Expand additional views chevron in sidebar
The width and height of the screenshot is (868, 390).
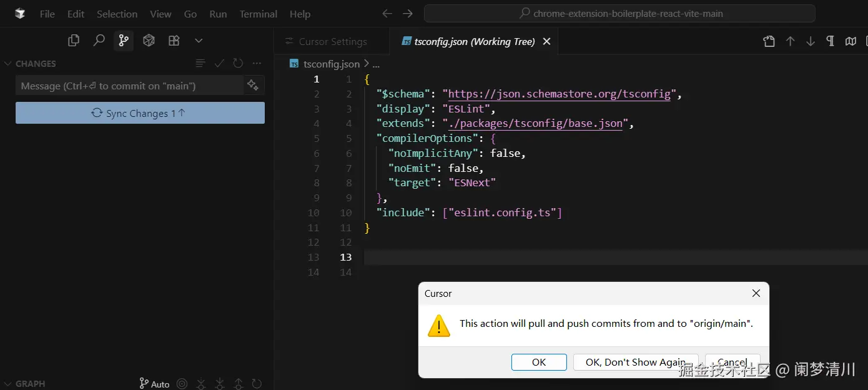199,41
